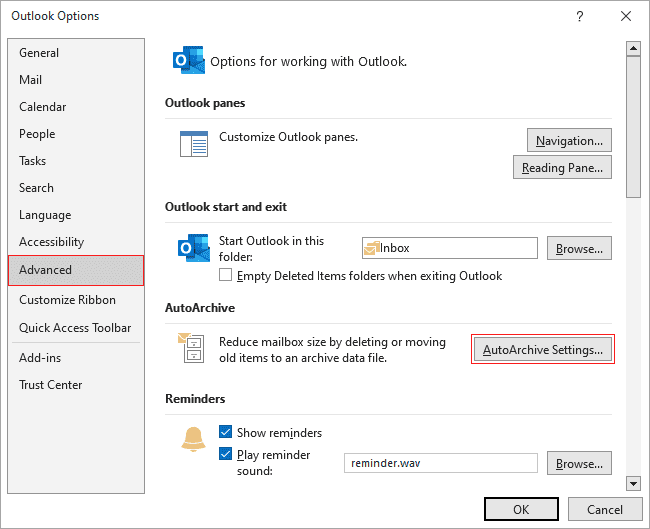Viewport: 650px width, 529px height.
Task: Click the Inbox folder icon in start field
Action: [x=371, y=248]
